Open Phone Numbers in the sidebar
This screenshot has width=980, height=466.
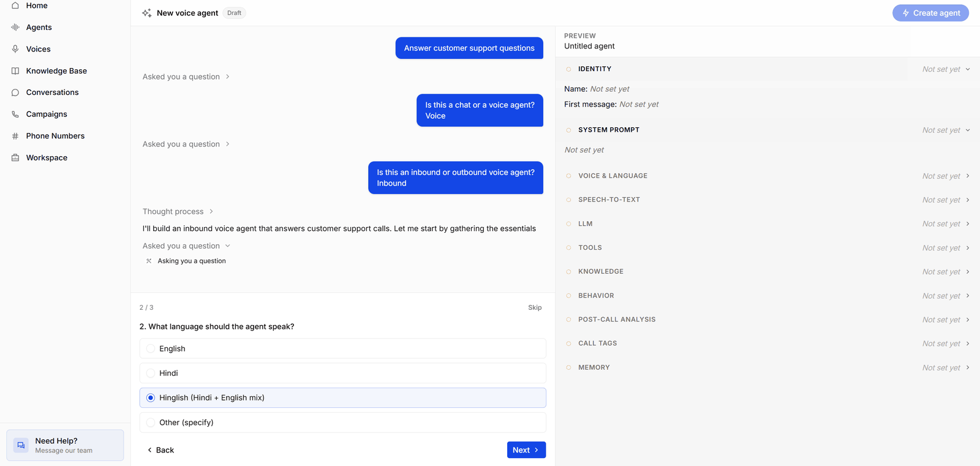[55, 136]
